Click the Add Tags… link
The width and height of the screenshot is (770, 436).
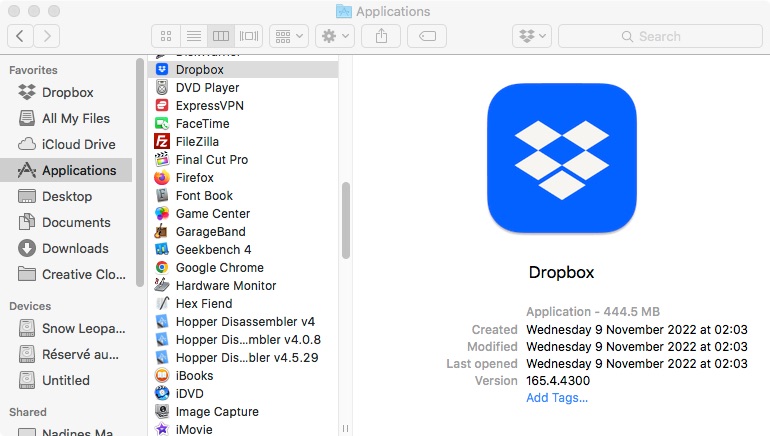pos(557,398)
